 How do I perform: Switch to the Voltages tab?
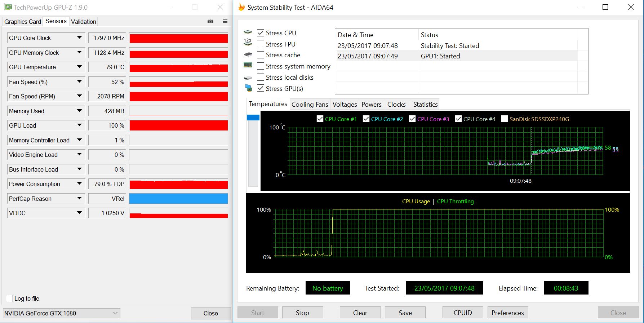tap(345, 105)
